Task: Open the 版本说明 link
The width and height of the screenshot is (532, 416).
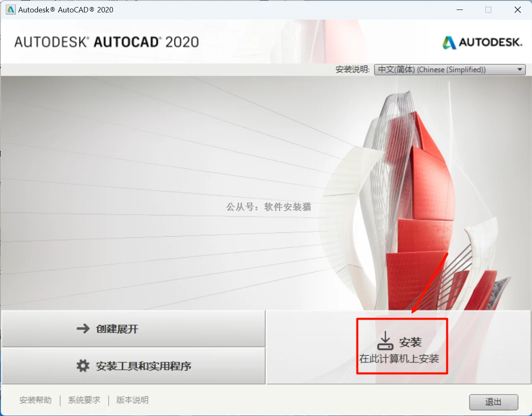Action: click(x=132, y=400)
